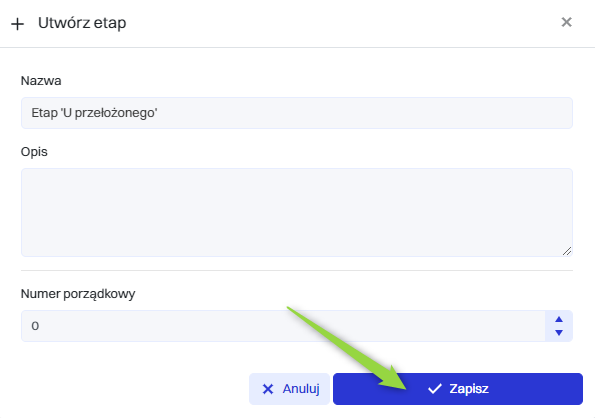The image size is (595, 418).
Task: Decrease Numer porządkowy with down arrow
Action: point(559,333)
